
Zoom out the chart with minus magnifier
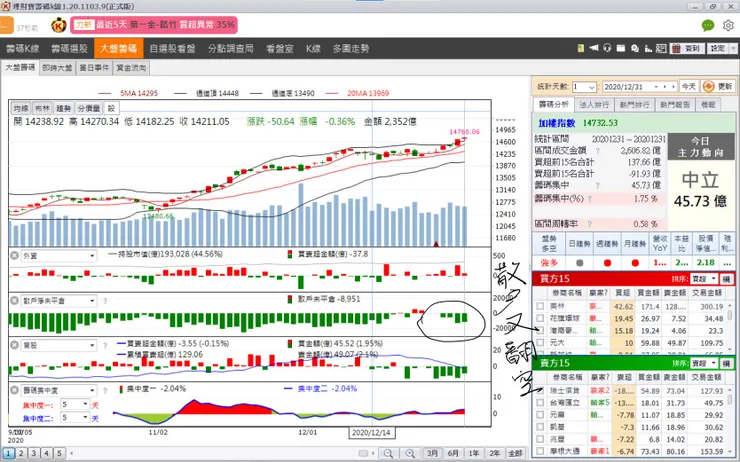tap(388, 454)
